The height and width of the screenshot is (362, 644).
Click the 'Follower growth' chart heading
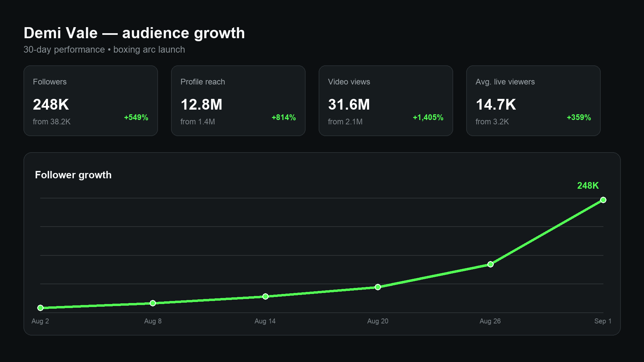tap(73, 175)
